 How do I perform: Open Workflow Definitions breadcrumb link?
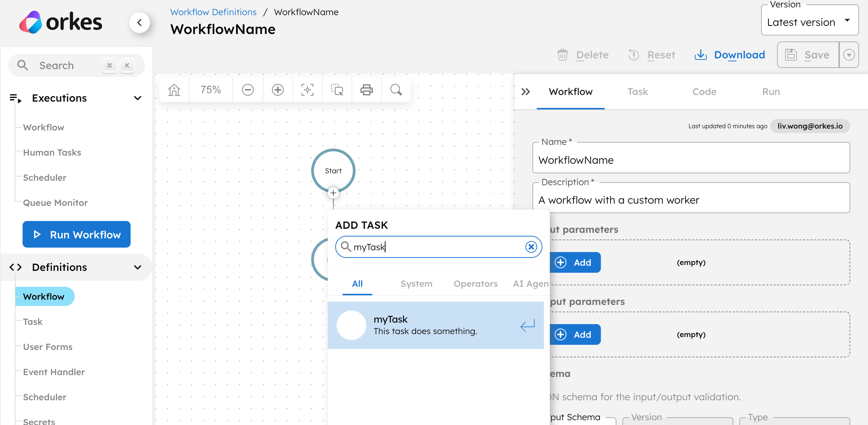point(213,12)
